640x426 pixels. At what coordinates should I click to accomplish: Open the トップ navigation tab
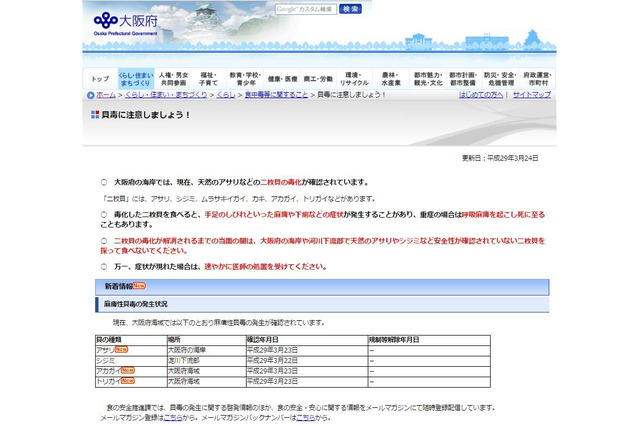pyautogui.click(x=100, y=79)
